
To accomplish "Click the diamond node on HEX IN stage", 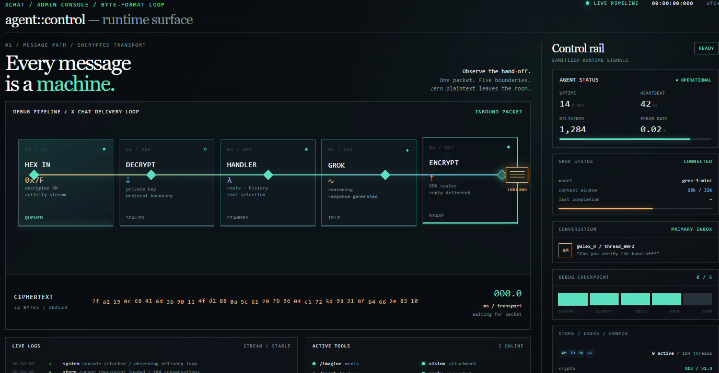I will click(34, 175).
